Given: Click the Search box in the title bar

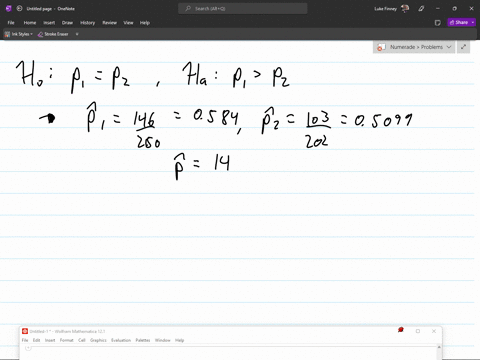Looking at the screenshot, I should (243, 9).
